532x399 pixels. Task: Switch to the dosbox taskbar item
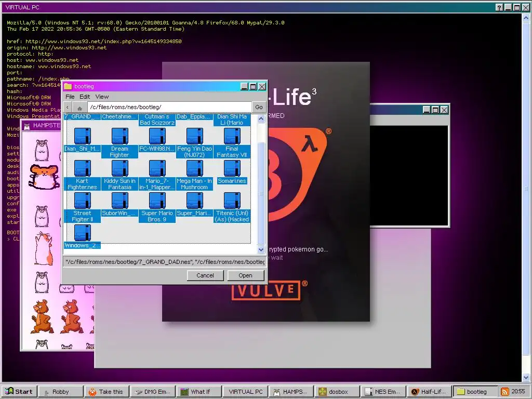click(338, 392)
